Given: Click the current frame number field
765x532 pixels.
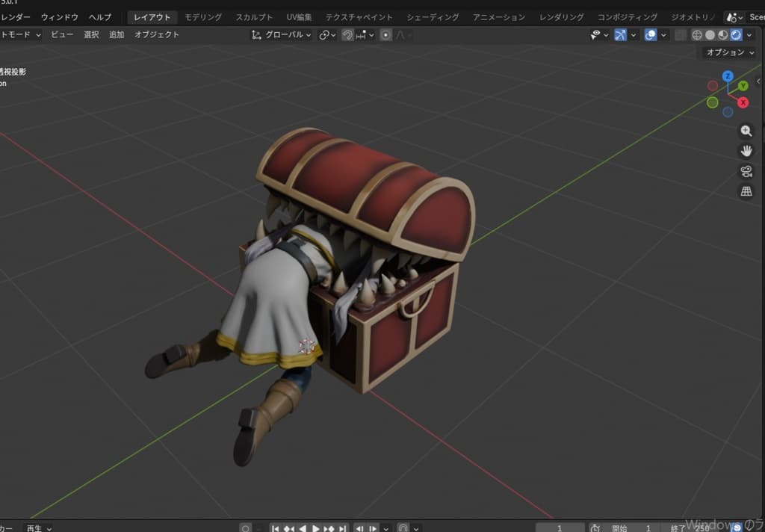Looking at the screenshot, I should pyautogui.click(x=560, y=528).
